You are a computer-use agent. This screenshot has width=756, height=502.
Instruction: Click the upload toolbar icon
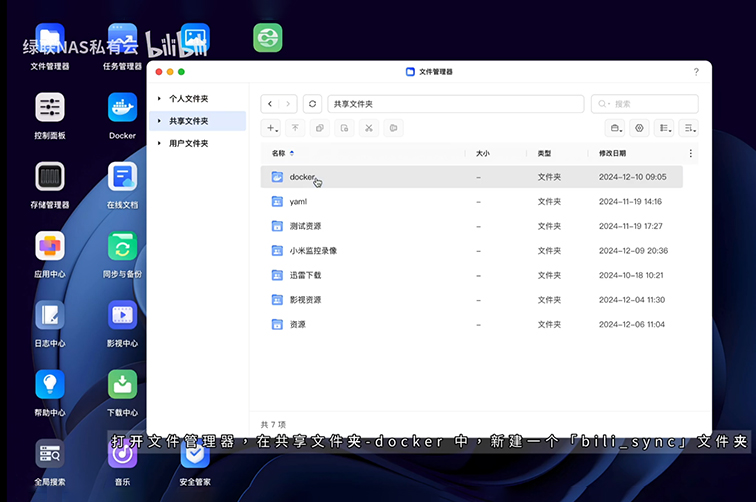(295, 128)
